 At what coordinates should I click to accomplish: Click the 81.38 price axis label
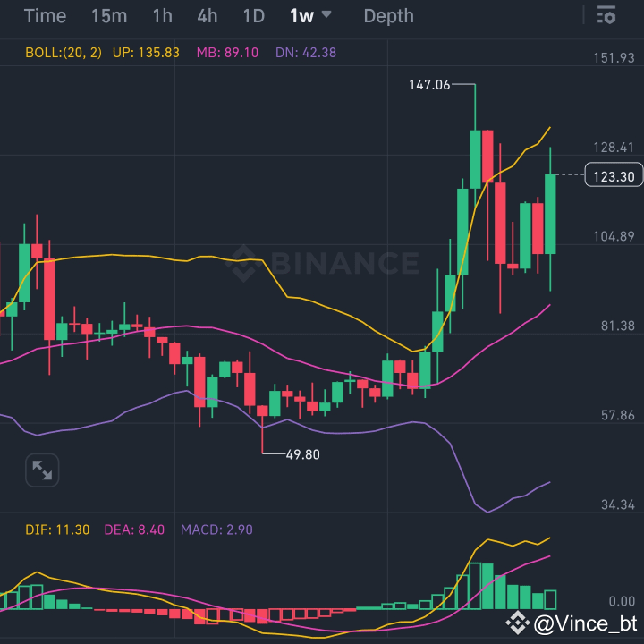point(618,326)
